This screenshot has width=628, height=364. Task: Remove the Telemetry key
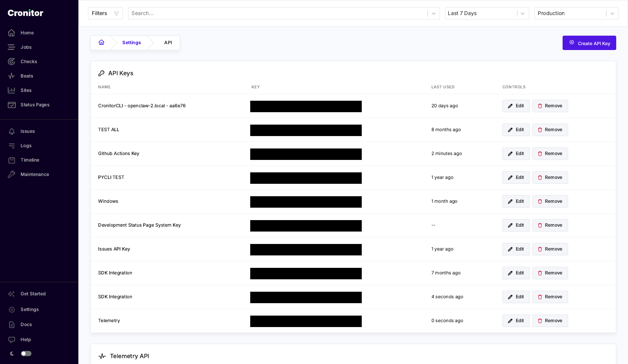[x=550, y=321]
